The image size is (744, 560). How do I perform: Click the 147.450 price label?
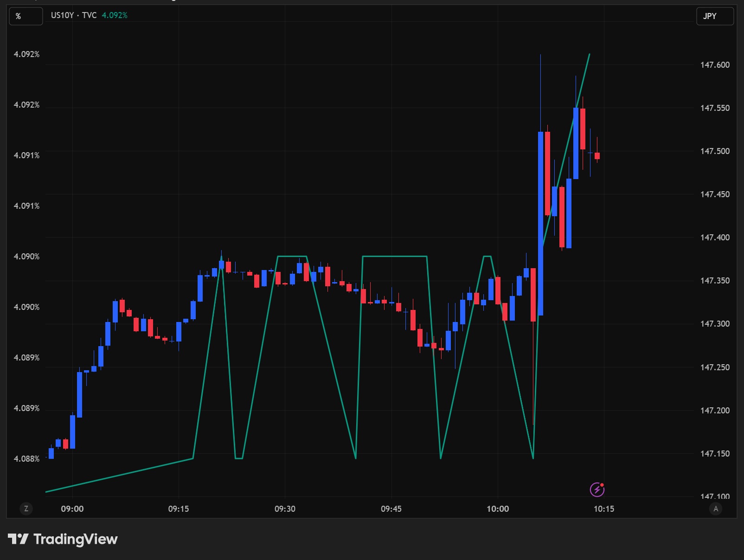point(715,194)
